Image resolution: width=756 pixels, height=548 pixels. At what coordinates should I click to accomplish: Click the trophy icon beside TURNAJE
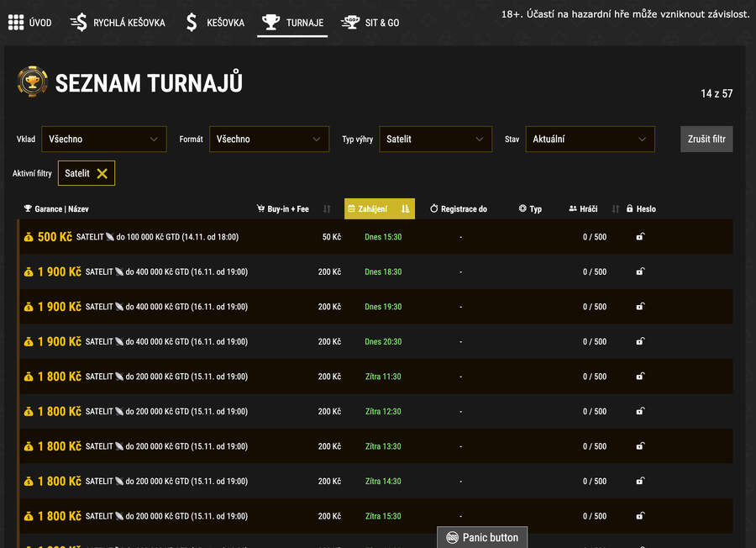coord(270,23)
